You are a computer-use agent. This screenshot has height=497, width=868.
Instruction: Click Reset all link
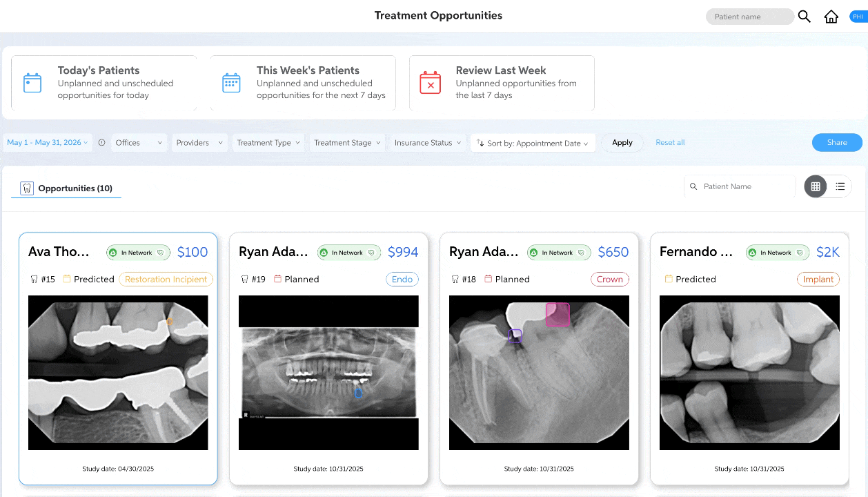[x=670, y=143]
